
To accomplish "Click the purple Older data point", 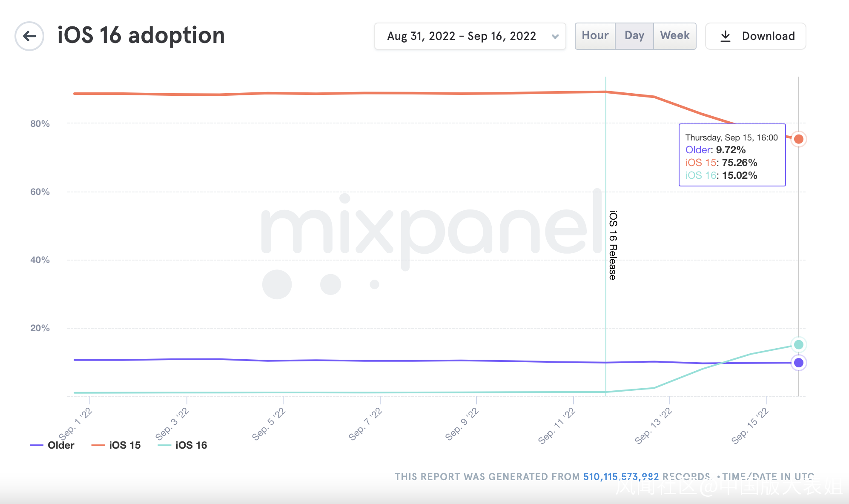I will click(x=798, y=363).
